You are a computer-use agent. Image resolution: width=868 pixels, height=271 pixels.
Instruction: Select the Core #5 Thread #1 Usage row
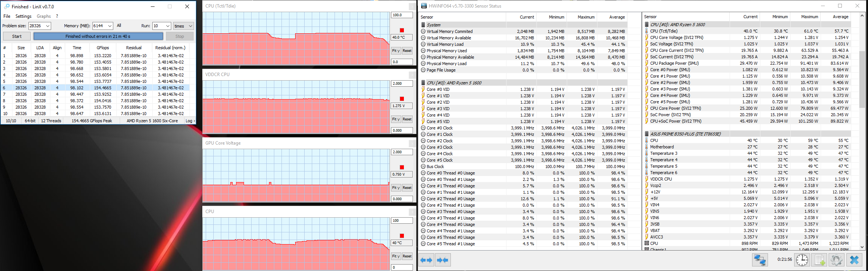(524, 244)
